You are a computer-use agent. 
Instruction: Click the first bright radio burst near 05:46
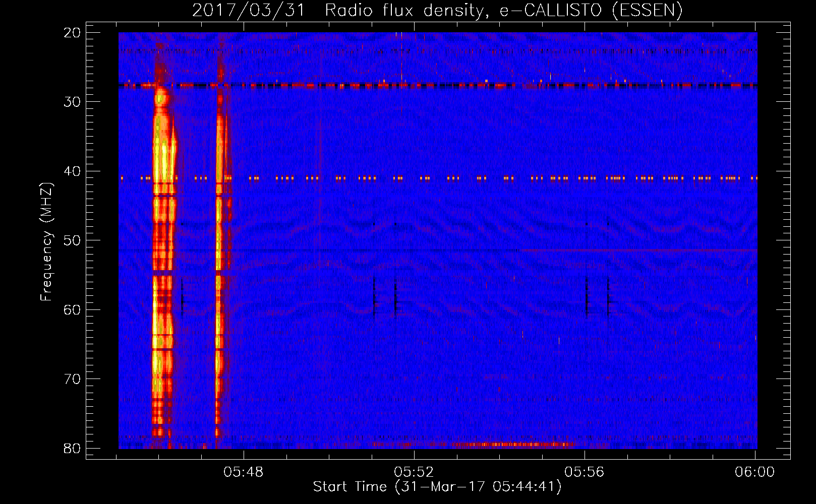tap(164, 262)
